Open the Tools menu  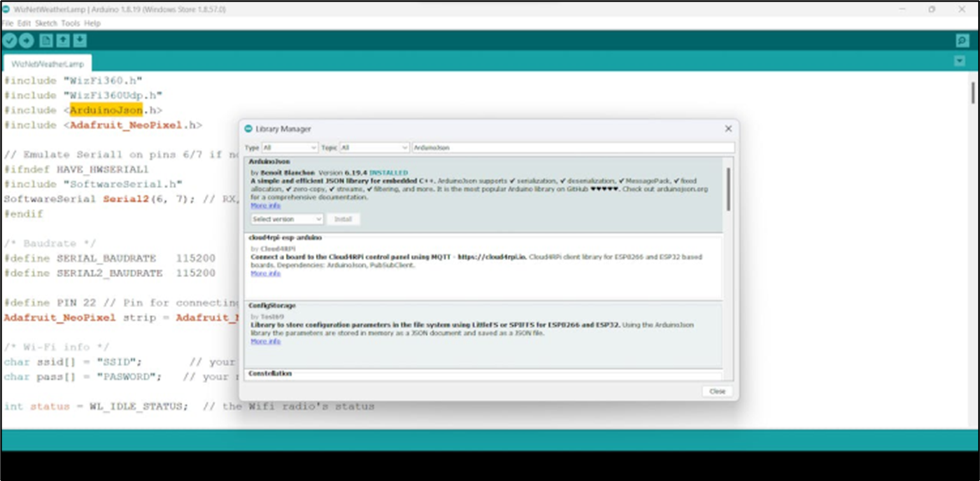[70, 23]
